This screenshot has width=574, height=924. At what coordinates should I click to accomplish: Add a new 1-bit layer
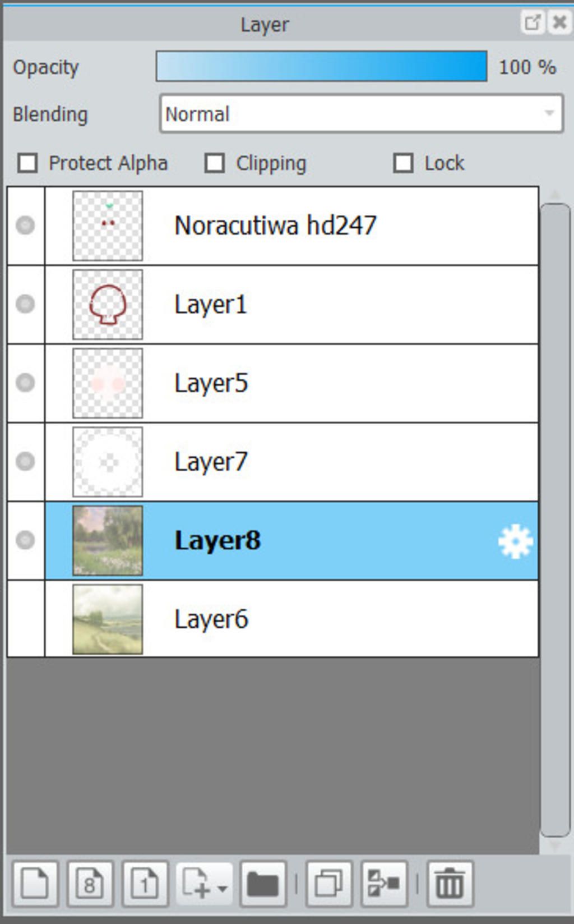pos(145,884)
